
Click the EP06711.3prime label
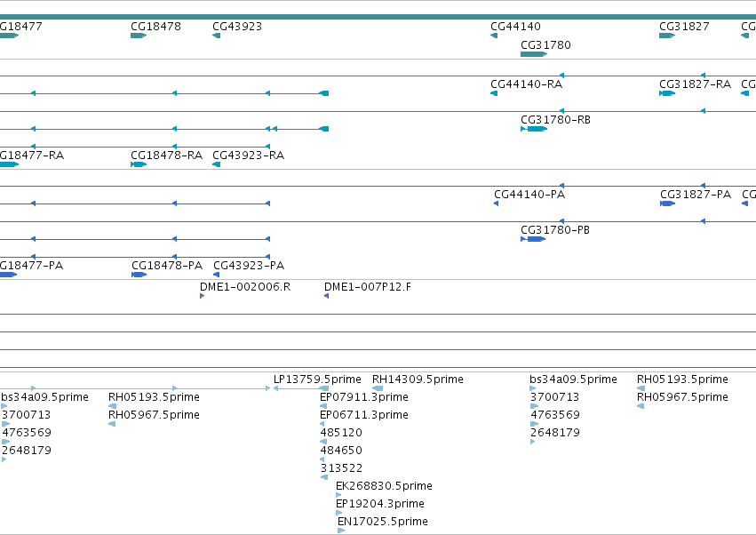[364, 415]
